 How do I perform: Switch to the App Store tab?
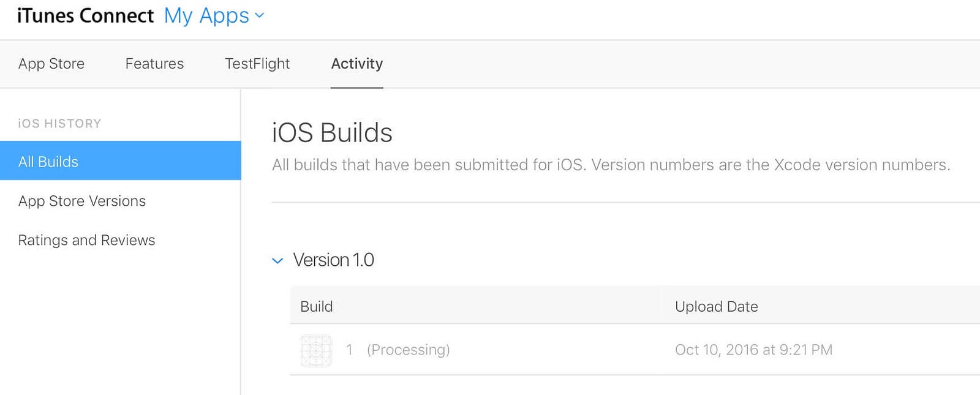pos(51,64)
